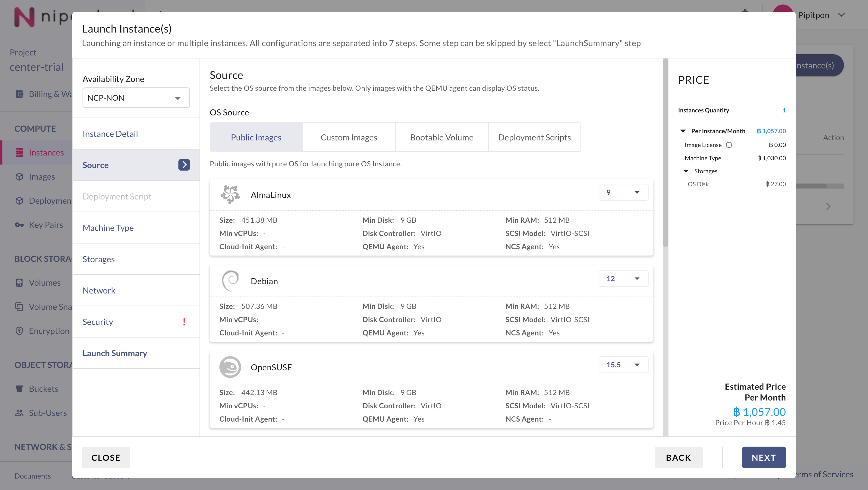This screenshot has height=490, width=868.
Task: Collapse the Storages price breakdown
Action: click(686, 171)
